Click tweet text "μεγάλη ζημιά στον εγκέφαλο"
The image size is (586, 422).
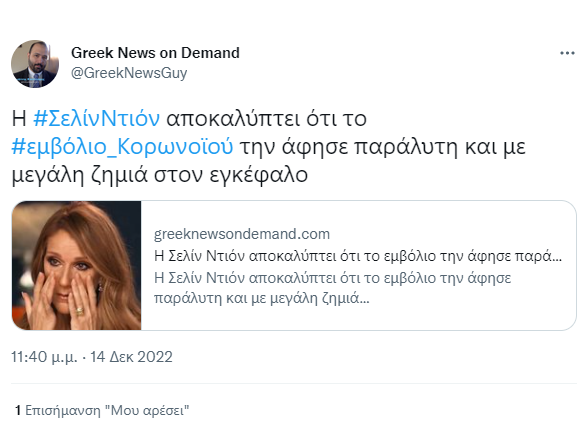160,175
